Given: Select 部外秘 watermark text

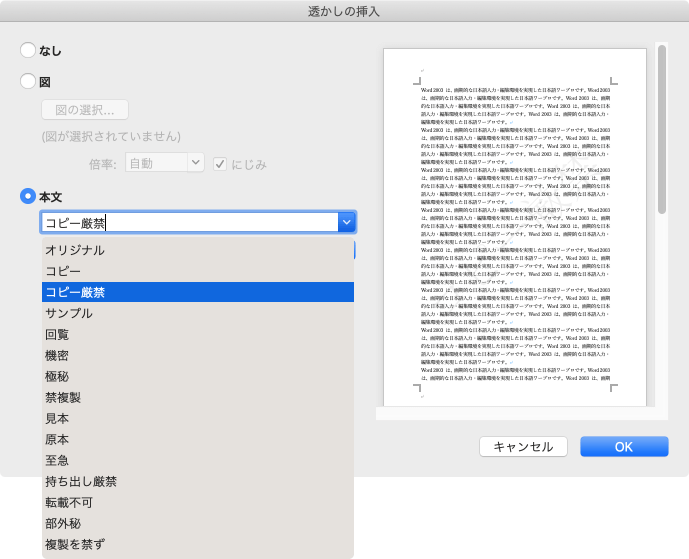Looking at the screenshot, I should tap(198, 524).
